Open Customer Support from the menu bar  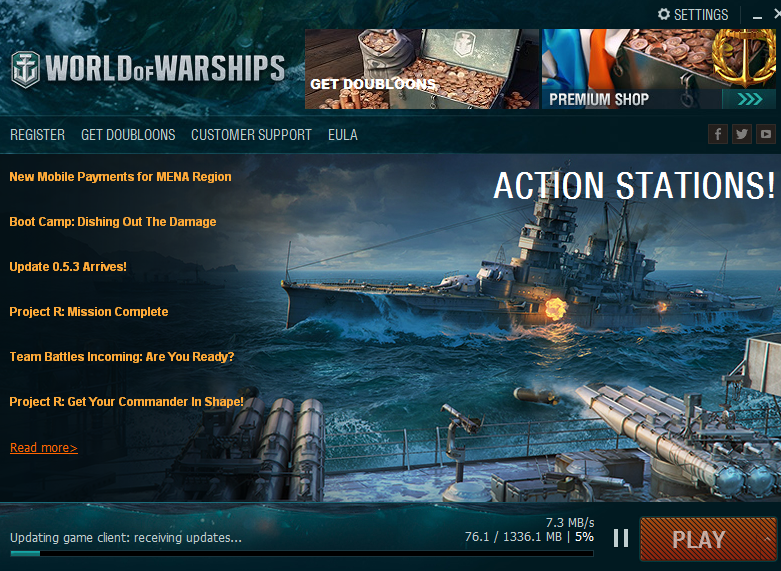tap(252, 135)
